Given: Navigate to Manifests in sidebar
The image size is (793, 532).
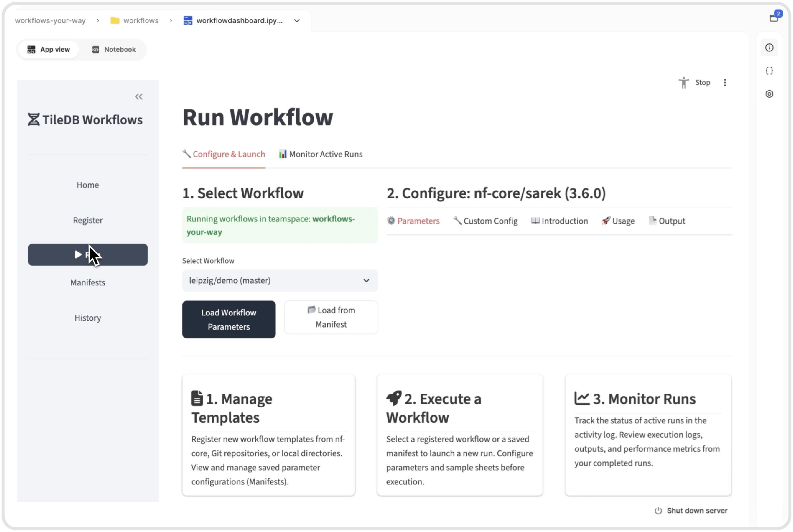Looking at the screenshot, I should coord(88,282).
